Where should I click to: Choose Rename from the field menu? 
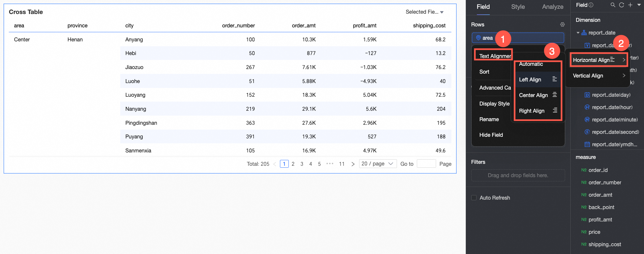489,119
